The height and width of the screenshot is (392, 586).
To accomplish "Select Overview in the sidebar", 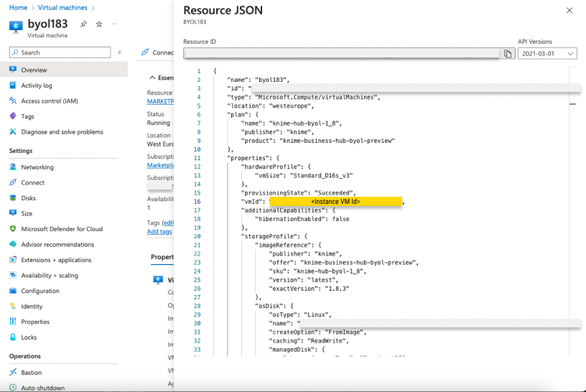I will tap(34, 70).
